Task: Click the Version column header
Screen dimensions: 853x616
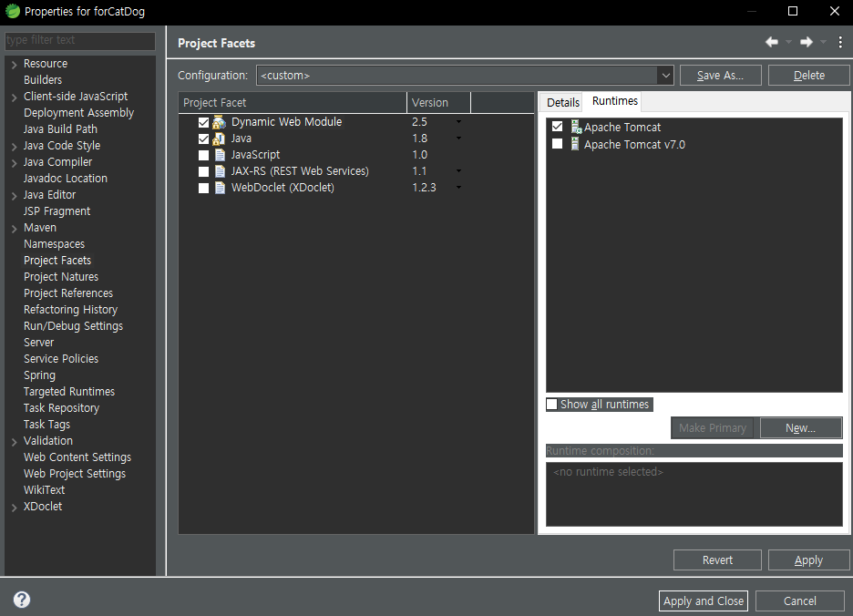Action: click(x=438, y=102)
